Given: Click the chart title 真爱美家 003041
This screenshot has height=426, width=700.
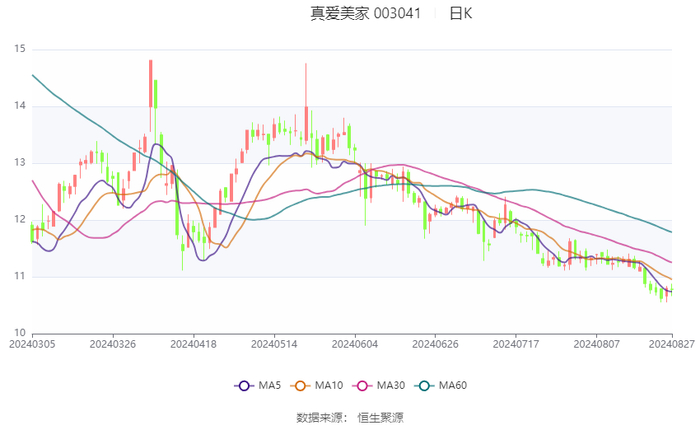Looking at the screenshot, I should pyautogui.click(x=365, y=13).
